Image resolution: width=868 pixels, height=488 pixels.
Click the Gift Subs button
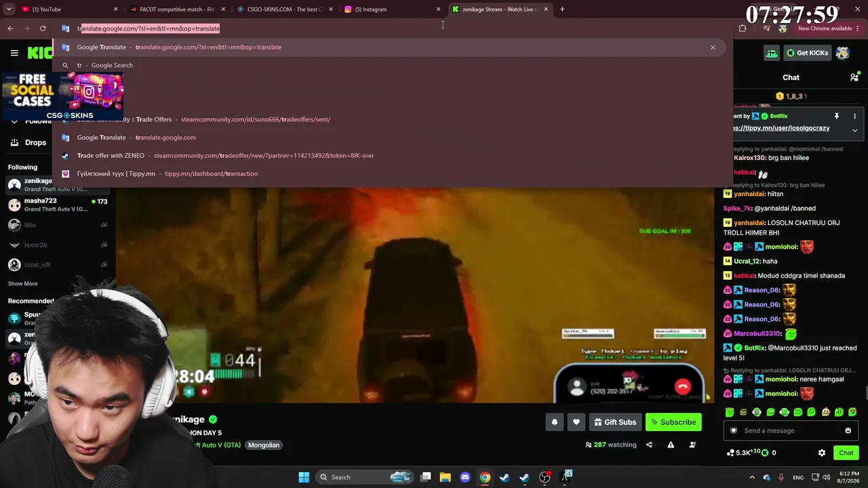click(x=615, y=422)
